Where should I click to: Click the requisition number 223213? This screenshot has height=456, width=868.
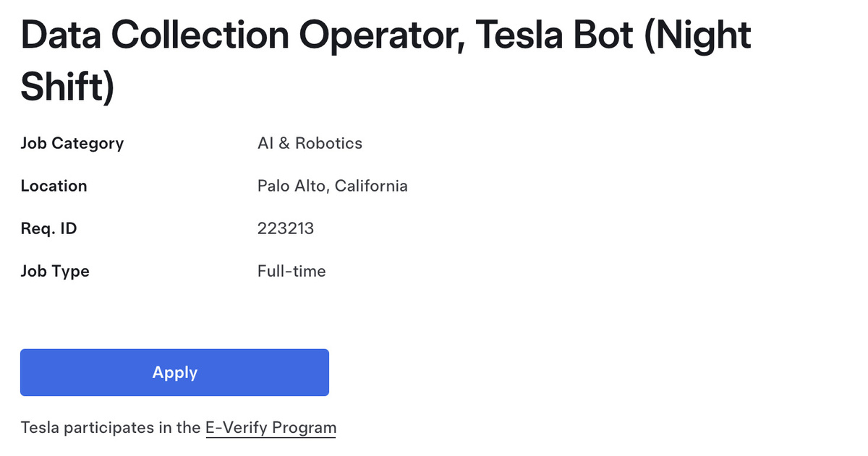click(x=285, y=229)
